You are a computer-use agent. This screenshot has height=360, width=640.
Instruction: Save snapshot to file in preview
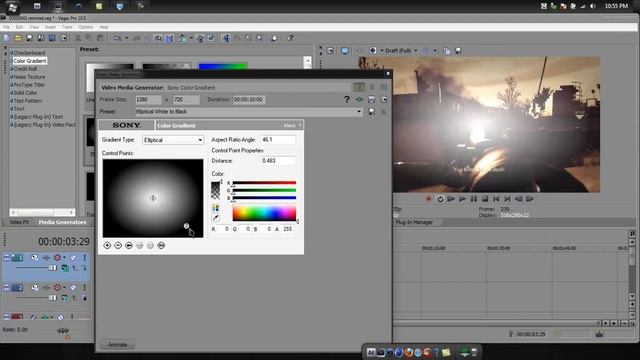pos(458,51)
